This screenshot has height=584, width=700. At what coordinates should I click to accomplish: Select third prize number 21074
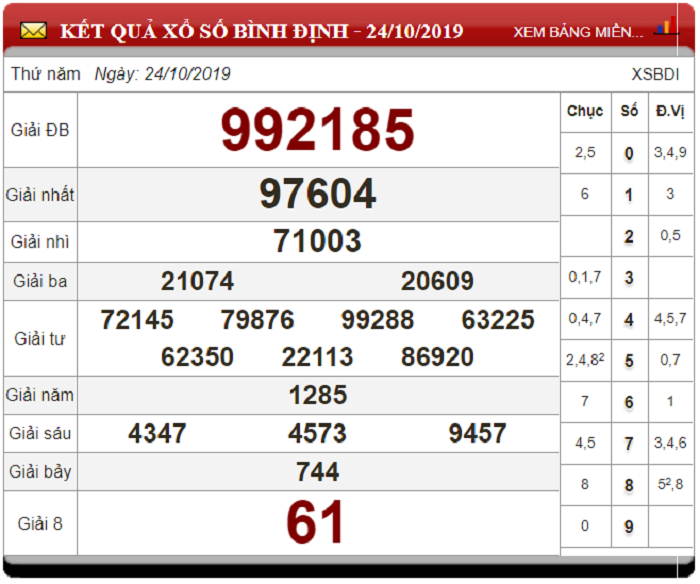coord(197,281)
